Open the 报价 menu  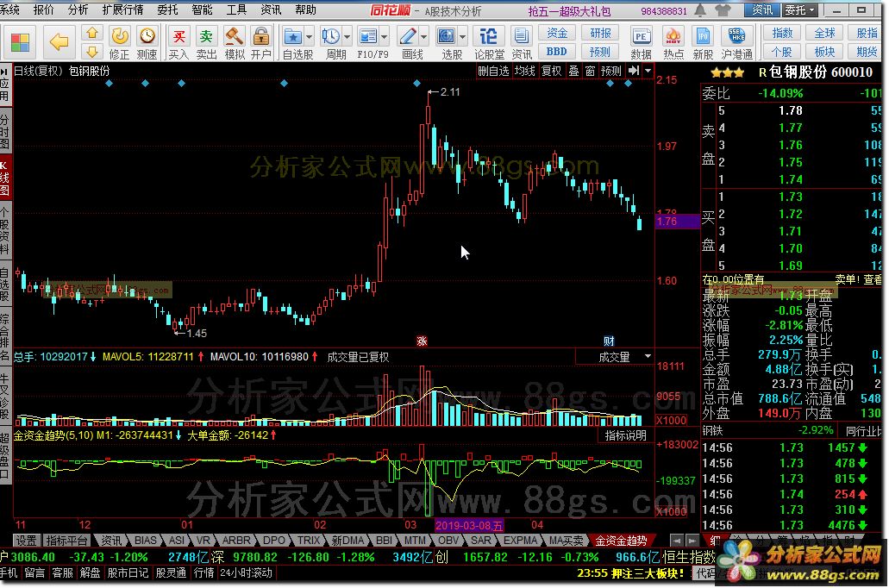click(43, 9)
